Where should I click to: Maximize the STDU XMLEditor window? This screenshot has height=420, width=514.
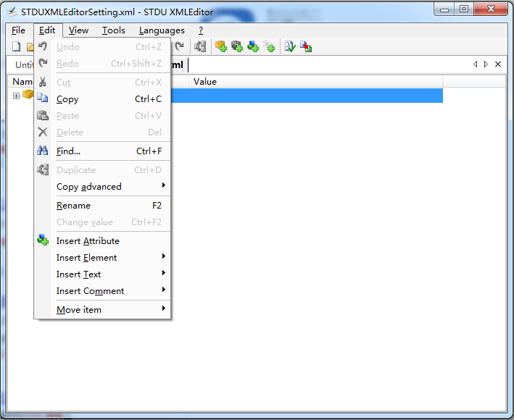(x=463, y=9)
